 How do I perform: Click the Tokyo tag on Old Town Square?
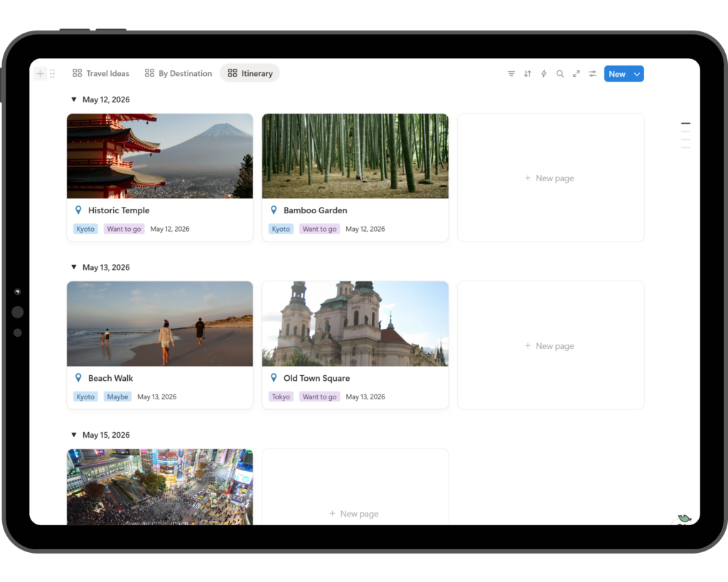281,397
